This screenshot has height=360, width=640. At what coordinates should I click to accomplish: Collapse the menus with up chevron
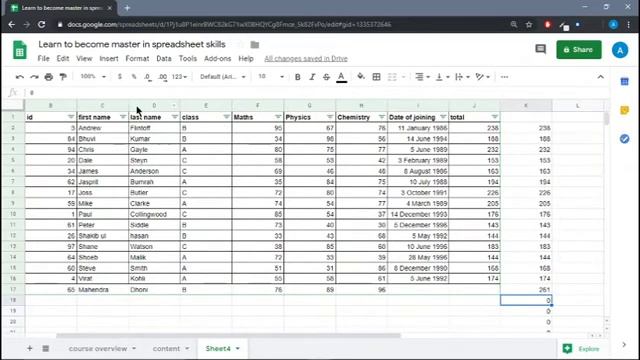(600, 77)
